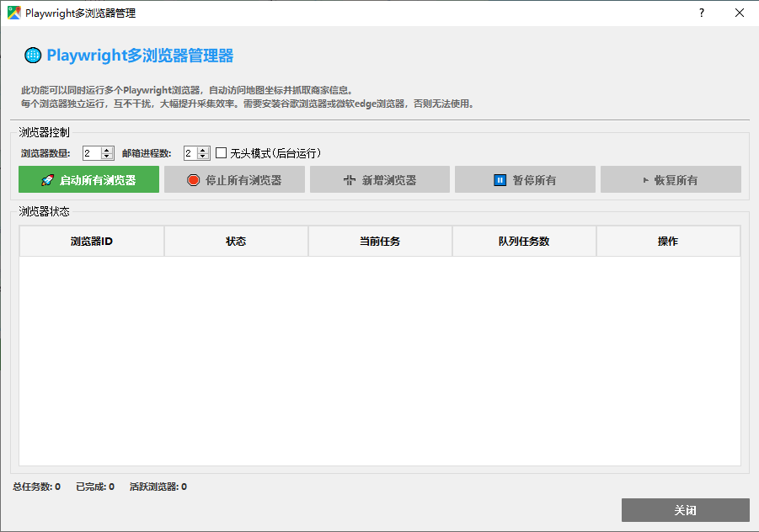Click the rocket icon on the start-all button

pos(47,180)
